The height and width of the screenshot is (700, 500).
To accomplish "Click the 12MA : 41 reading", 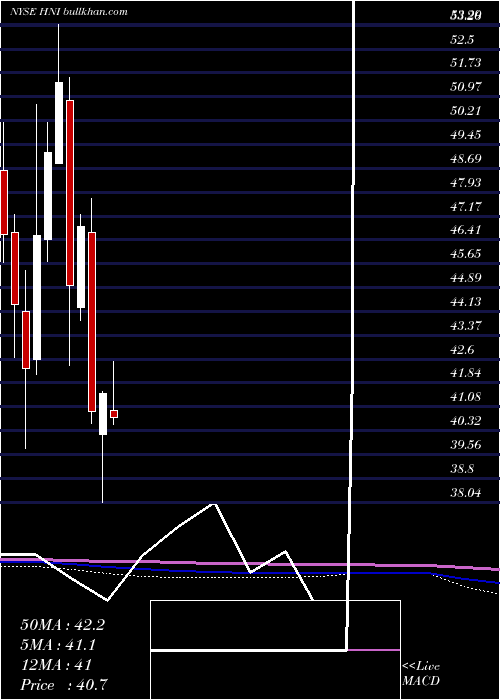I will 56,665.
